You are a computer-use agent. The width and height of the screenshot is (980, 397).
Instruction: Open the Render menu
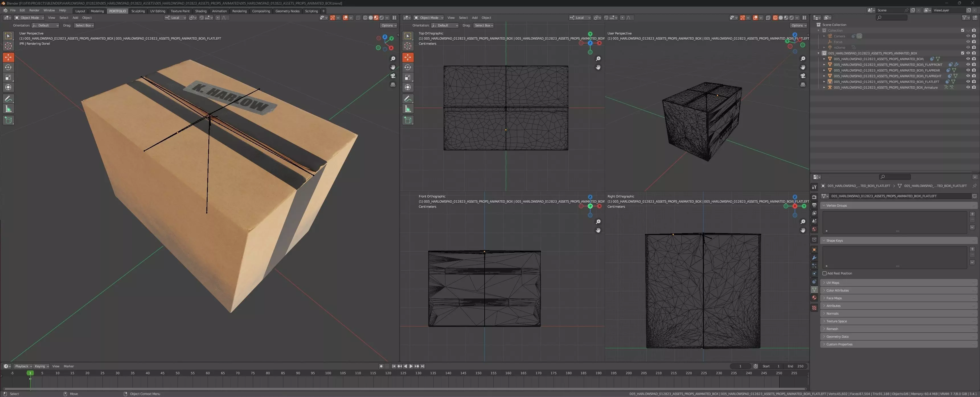pyautogui.click(x=34, y=10)
